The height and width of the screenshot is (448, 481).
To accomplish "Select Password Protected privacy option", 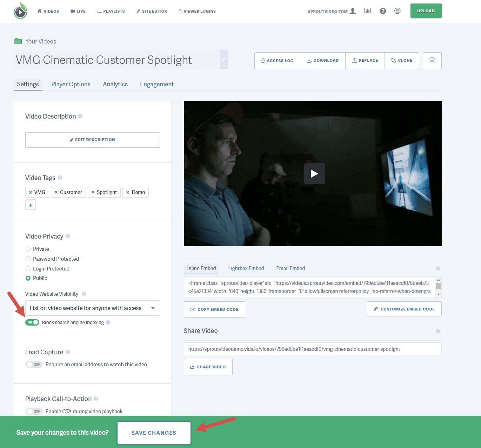I will [x=28, y=259].
